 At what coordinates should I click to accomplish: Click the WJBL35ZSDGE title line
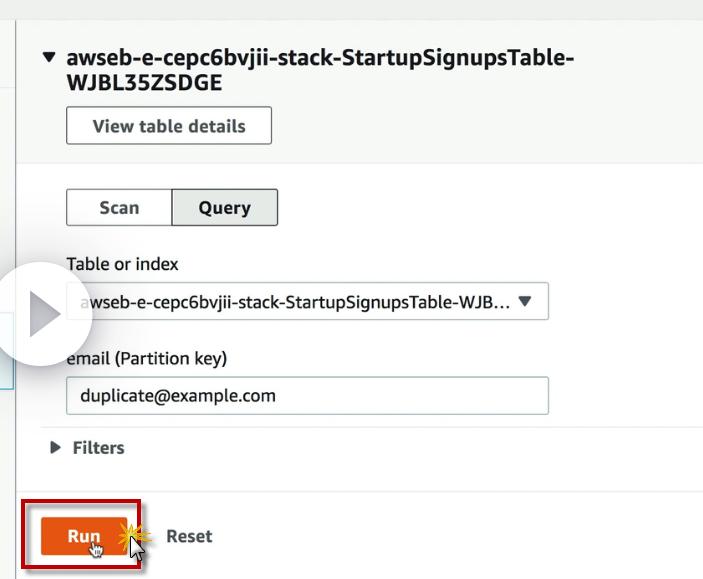[144, 83]
